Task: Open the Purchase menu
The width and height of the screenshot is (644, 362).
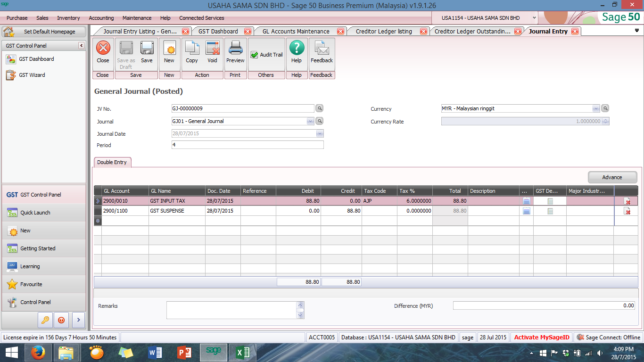Action: click(17, 18)
